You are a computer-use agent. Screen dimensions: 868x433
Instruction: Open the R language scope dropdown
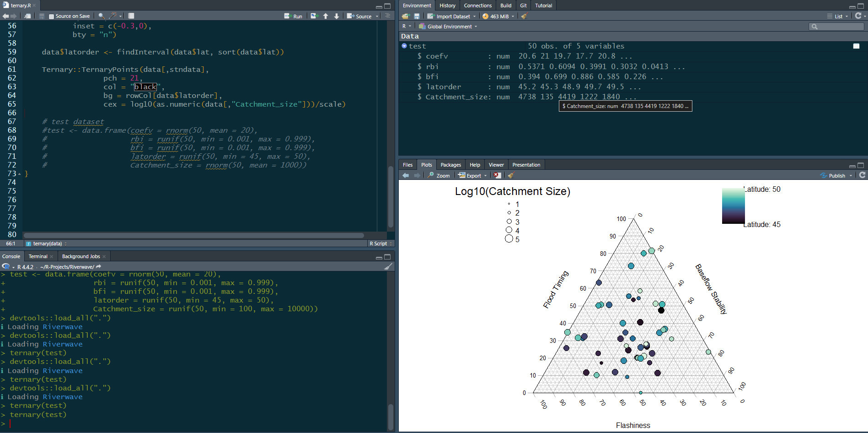[407, 26]
